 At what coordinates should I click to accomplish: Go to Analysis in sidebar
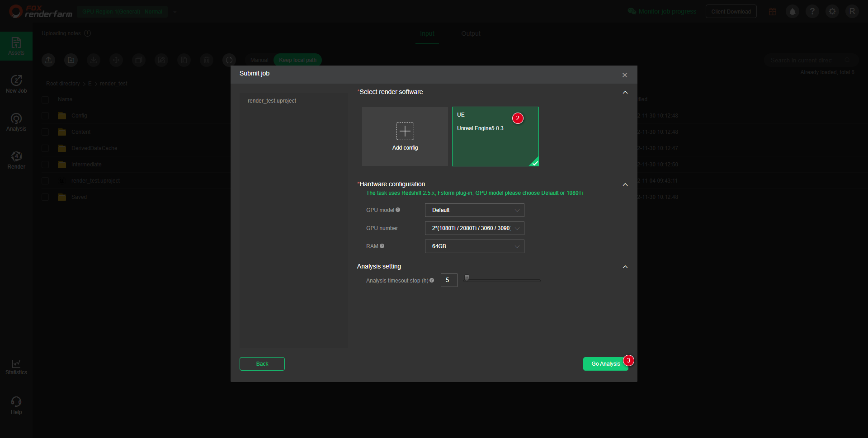pos(16,122)
